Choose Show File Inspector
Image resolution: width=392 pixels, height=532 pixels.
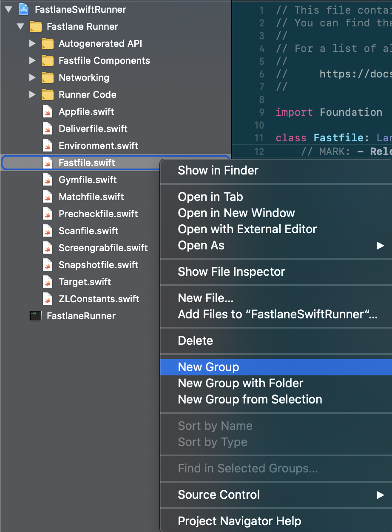pyautogui.click(x=276, y=272)
